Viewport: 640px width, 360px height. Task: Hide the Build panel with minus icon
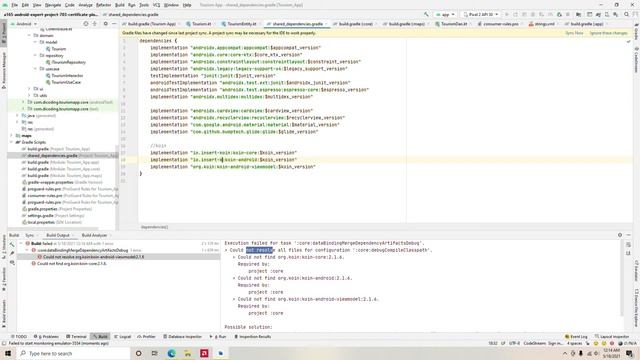(629, 235)
